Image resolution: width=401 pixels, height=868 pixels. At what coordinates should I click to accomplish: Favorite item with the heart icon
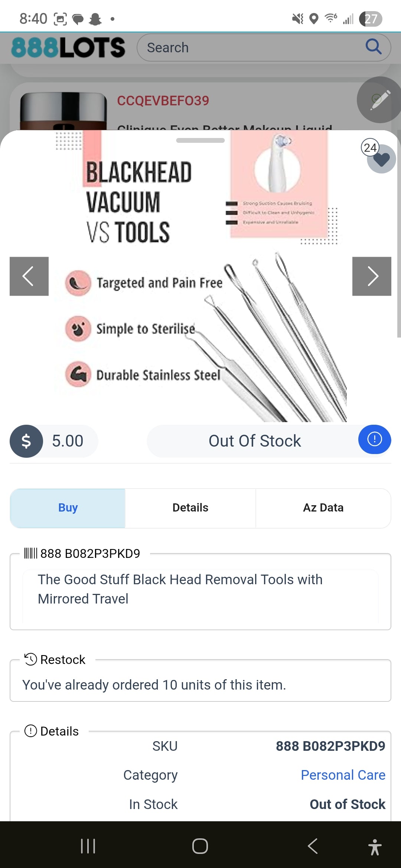click(381, 160)
